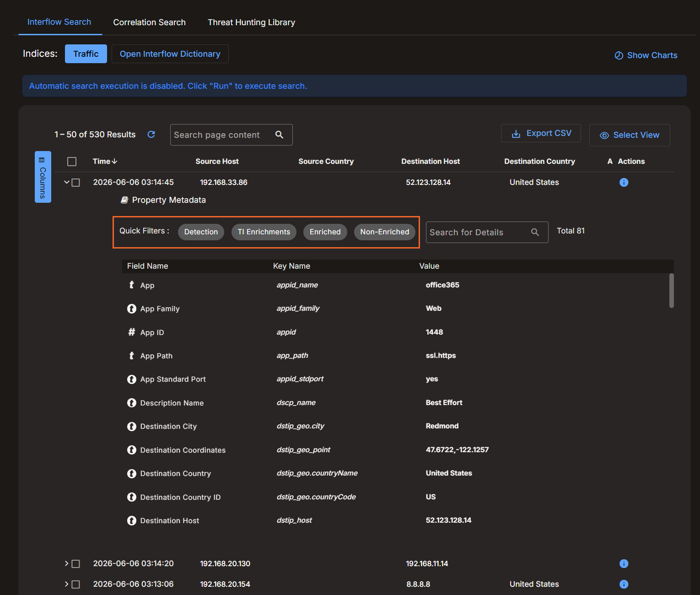The image size is (700, 595).
Task: Switch to Interflow Search tab
Action: coord(59,22)
